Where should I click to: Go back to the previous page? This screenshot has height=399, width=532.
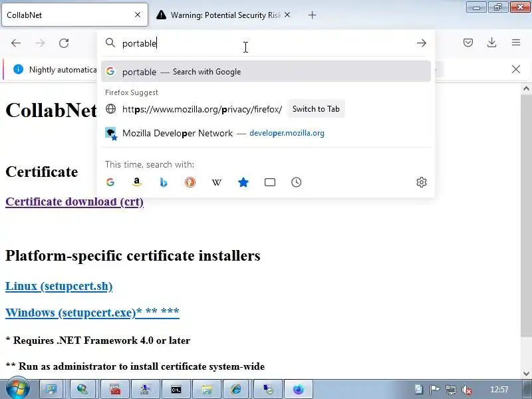coord(16,43)
